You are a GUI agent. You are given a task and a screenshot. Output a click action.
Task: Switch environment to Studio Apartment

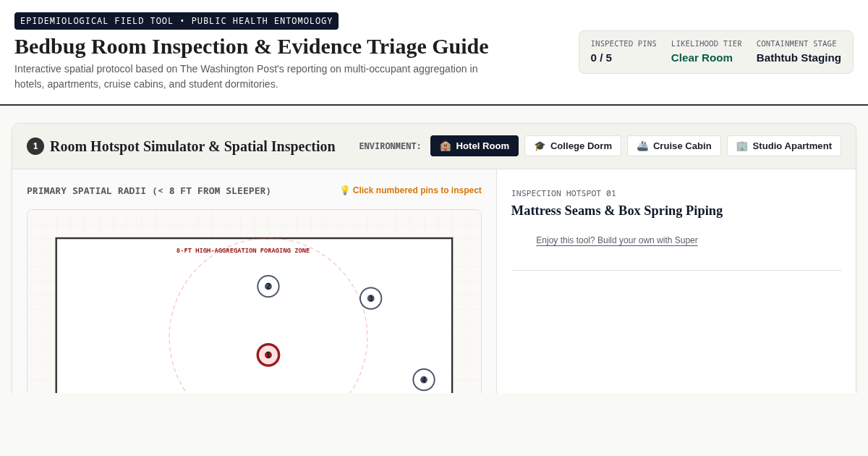[784, 145]
